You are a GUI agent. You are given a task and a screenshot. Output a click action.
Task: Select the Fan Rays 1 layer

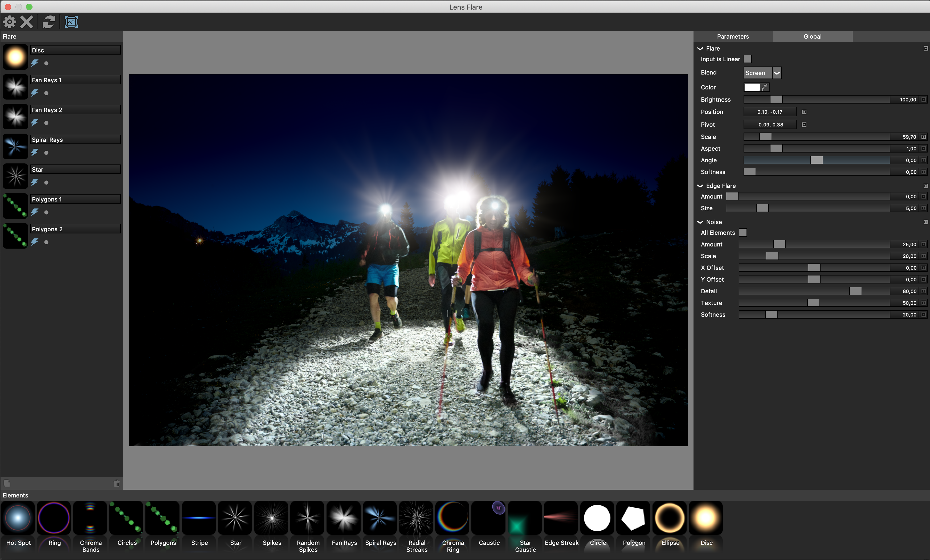coord(75,80)
